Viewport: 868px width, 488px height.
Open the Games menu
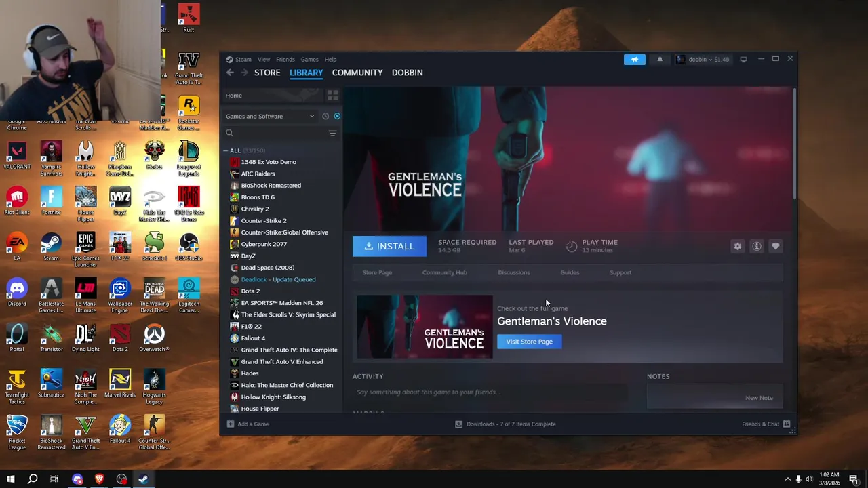(x=309, y=60)
